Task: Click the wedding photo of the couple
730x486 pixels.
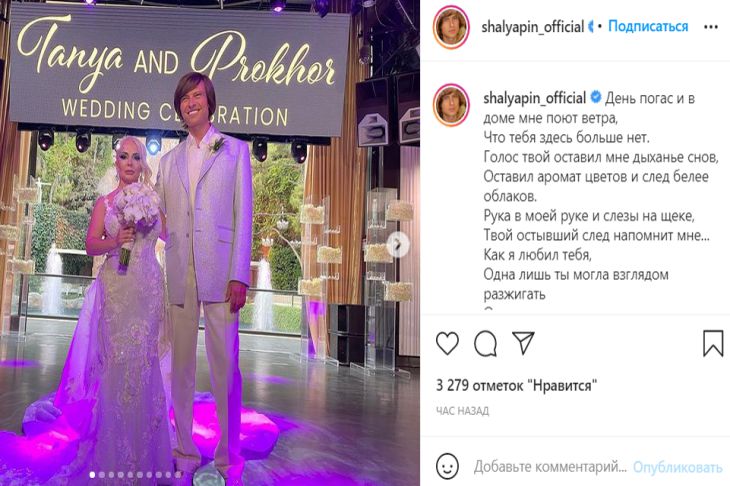Action: [210, 243]
